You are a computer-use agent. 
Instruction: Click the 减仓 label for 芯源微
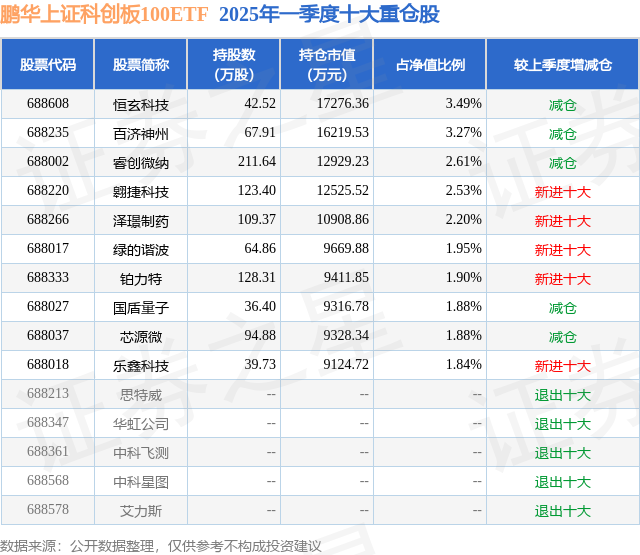[x=562, y=337]
